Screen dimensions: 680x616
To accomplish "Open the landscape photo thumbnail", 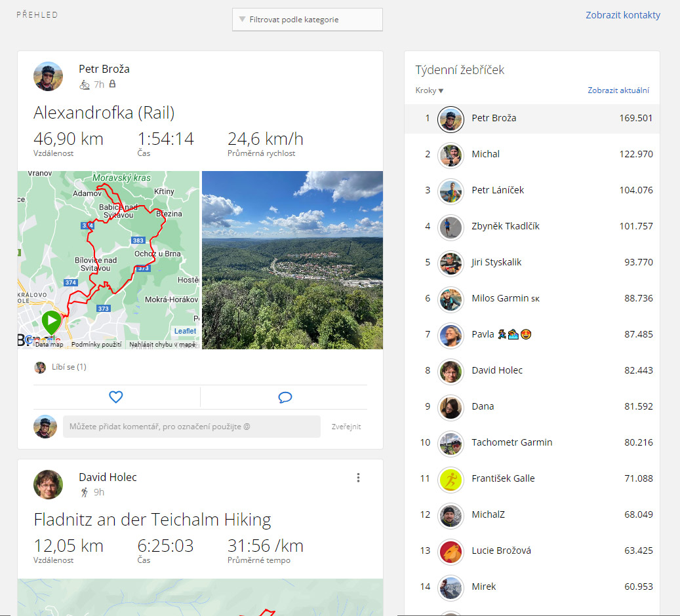I will click(x=292, y=260).
